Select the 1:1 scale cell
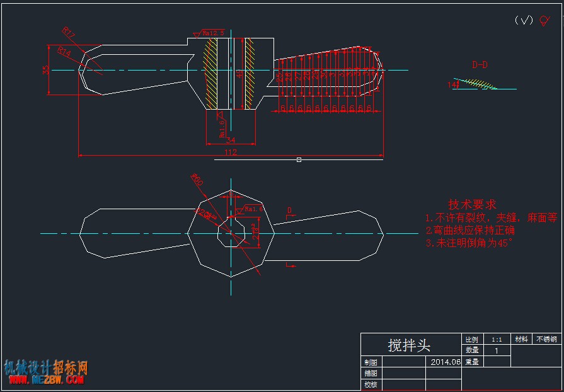 coord(497,339)
